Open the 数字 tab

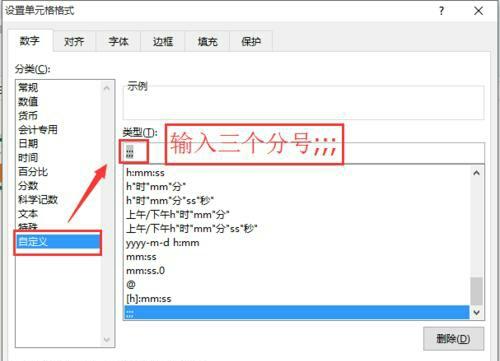30,41
